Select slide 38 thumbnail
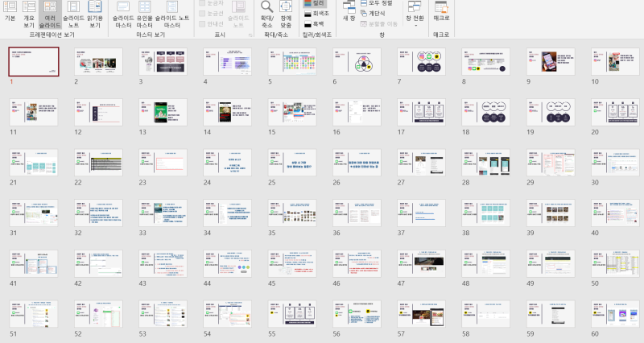 click(486, 213)
